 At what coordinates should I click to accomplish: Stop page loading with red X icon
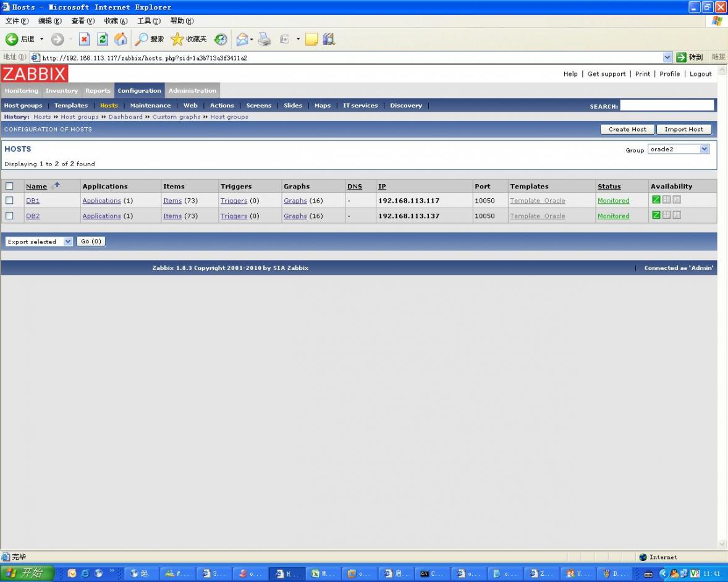point(84,39)
